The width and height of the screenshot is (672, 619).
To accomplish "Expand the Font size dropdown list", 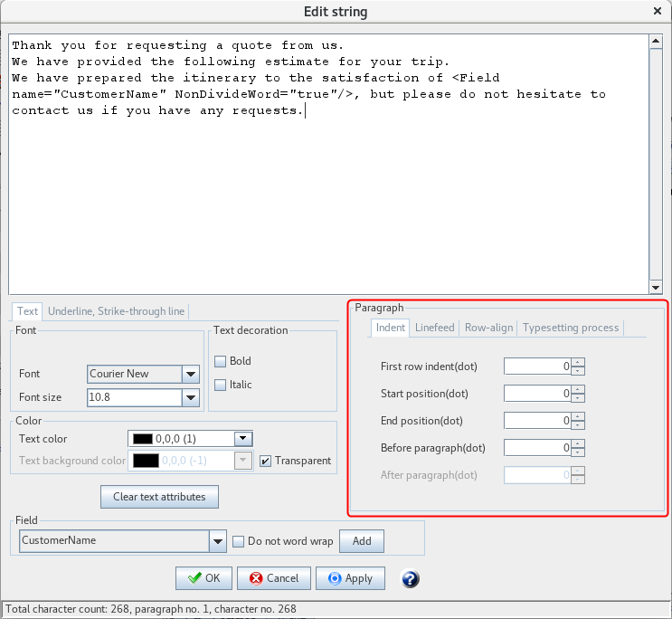I will (x=190, y=397).
